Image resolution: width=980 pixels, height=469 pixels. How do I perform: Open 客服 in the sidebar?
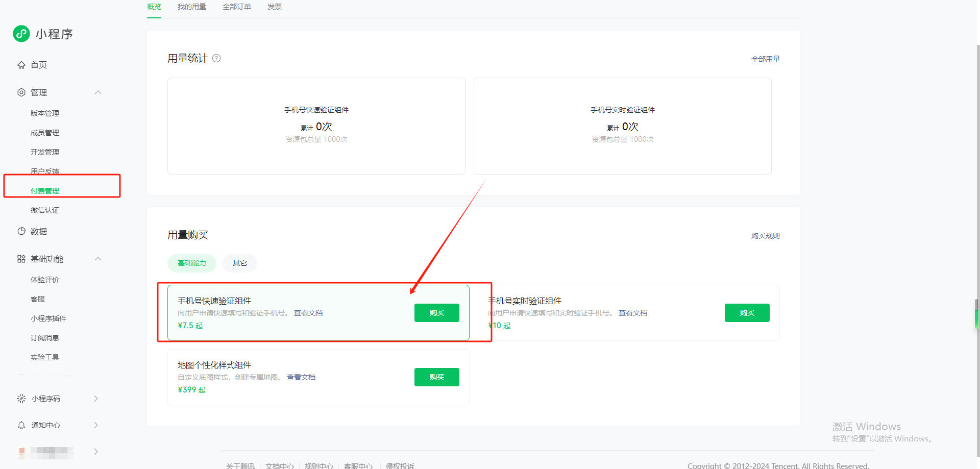pos(38,299)
